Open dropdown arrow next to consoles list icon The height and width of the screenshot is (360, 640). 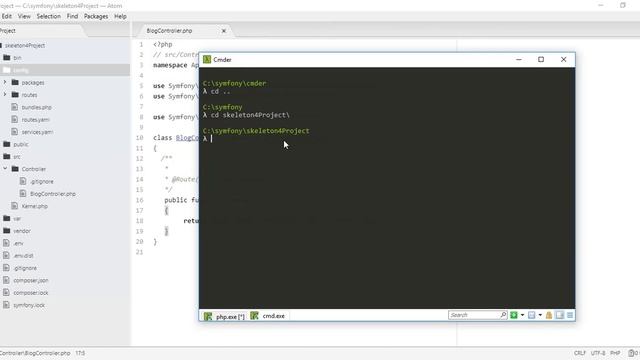(540, 315)
